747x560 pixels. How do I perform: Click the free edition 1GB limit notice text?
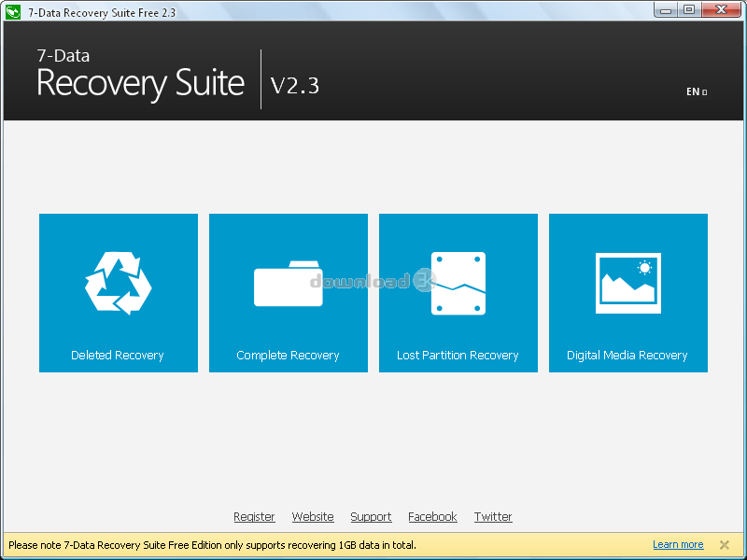click(213, 545)
